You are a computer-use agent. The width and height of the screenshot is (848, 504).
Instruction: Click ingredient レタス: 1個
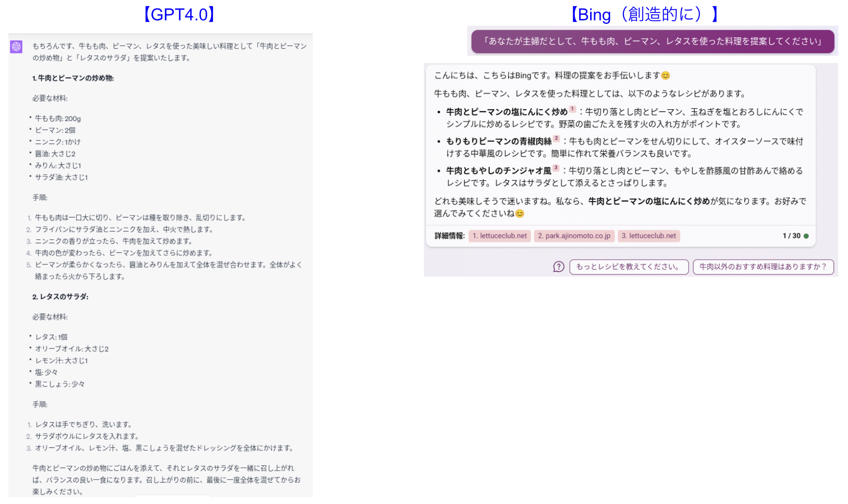point(51,337)
